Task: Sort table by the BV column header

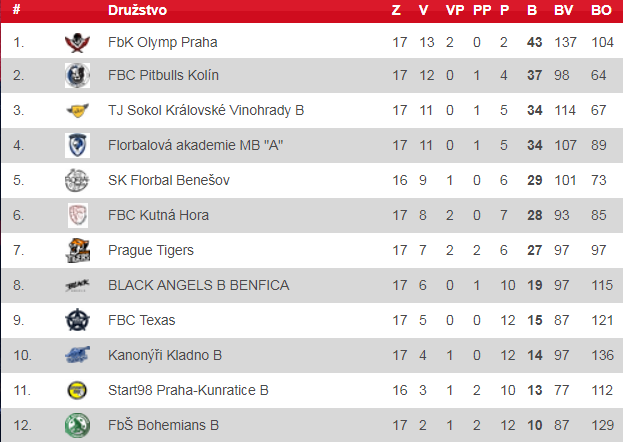Action: (564, 11)
